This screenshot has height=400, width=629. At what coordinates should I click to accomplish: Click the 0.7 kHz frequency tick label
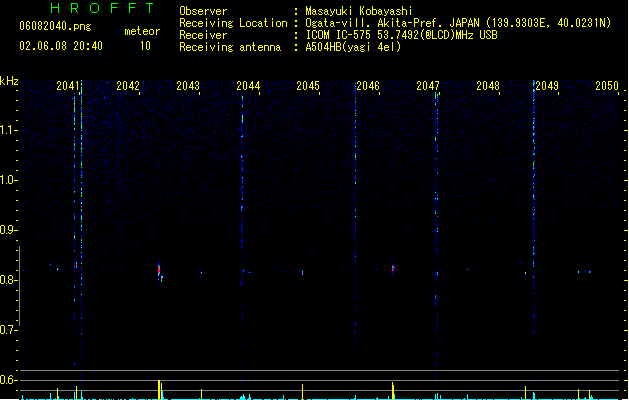click(x=8, y=330)
